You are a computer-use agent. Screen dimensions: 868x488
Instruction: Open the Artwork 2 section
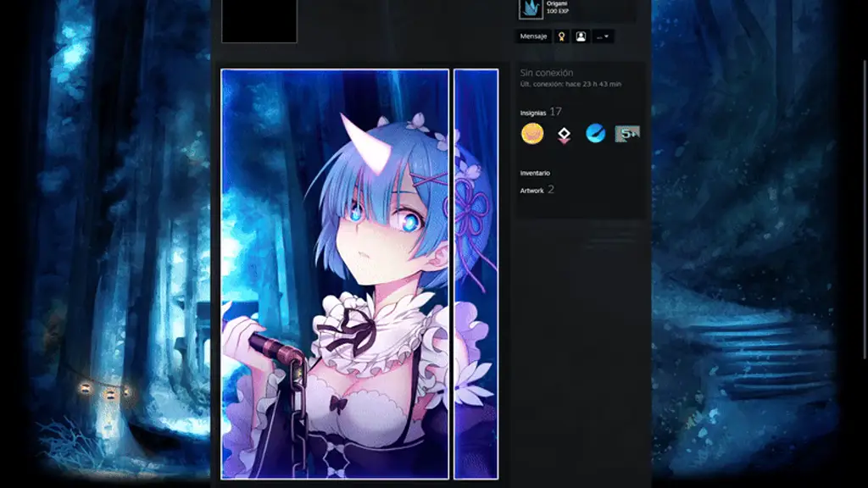tap(536, 191)
